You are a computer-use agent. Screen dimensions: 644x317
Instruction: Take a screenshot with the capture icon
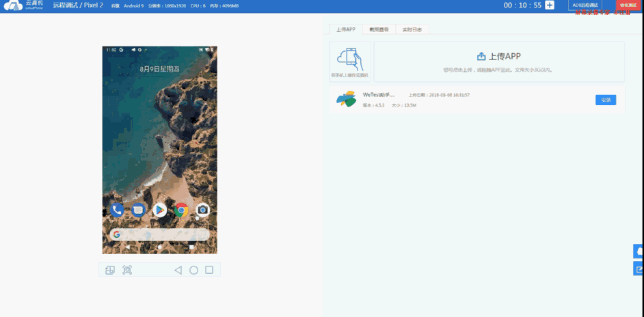(x=127, y=270)
